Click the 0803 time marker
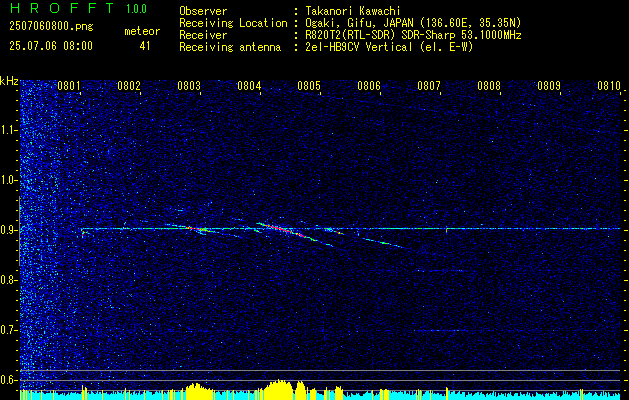629x400 pixels. (189, 86)
